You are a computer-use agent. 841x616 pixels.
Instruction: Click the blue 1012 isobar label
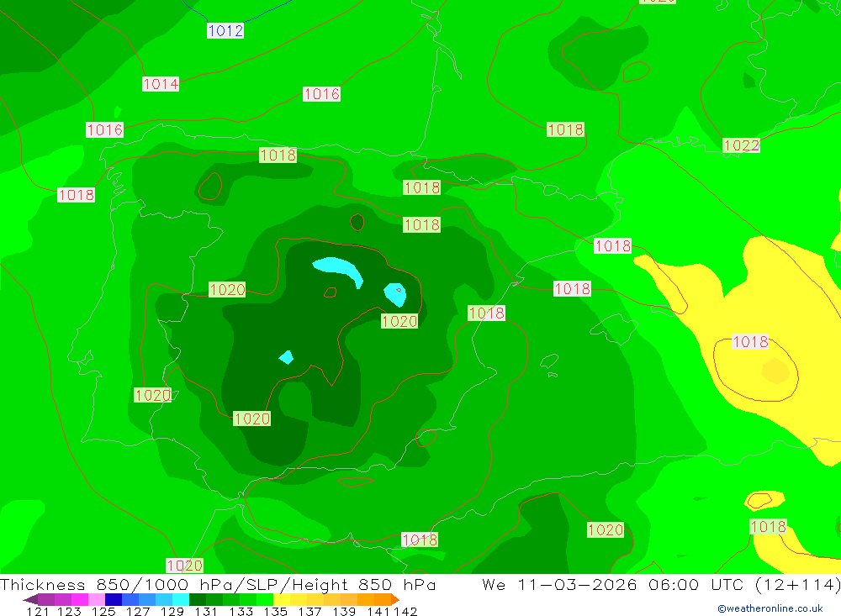[225, 30]
